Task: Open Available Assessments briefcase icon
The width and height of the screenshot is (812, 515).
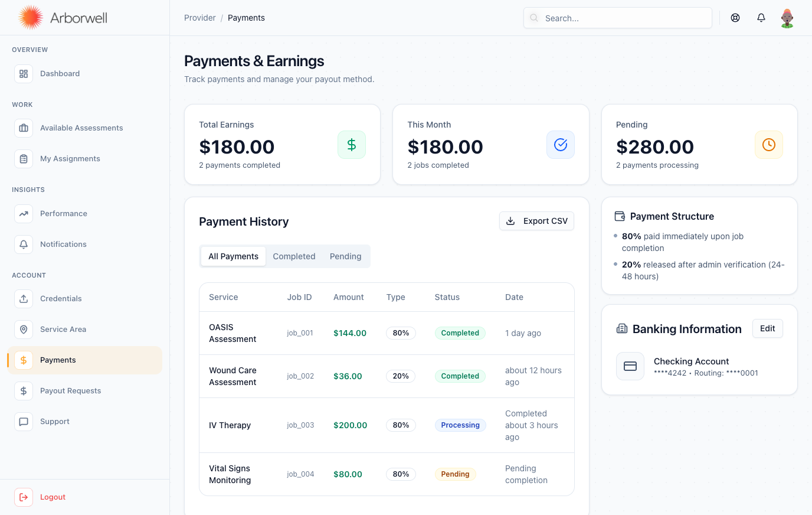Action: (24, 128)
